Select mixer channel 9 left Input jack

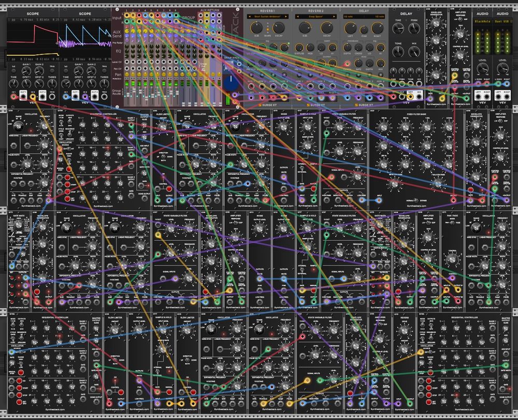coord(177,15)
